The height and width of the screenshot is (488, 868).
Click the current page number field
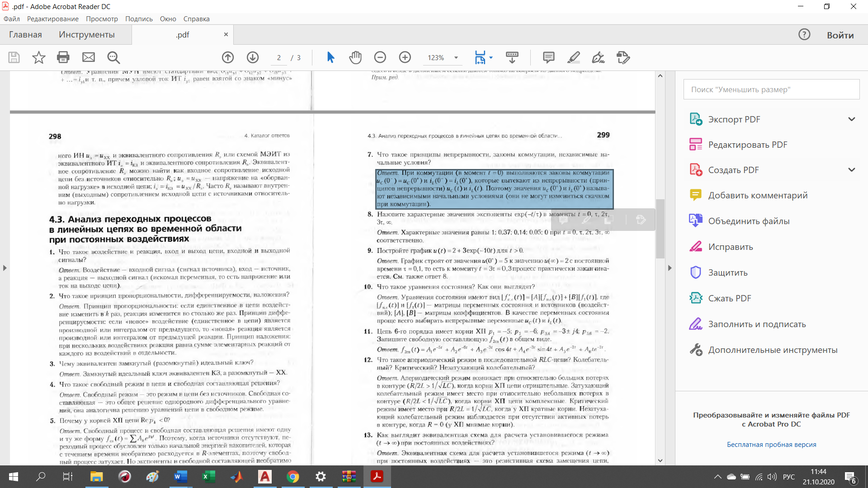tap(279, 58)
